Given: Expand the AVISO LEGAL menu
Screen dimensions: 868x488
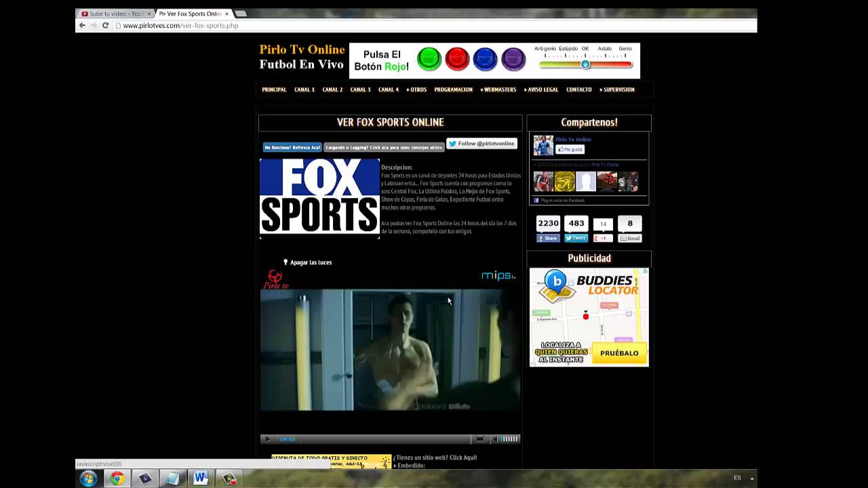Looking at the screenshot, I should point(541,89).
